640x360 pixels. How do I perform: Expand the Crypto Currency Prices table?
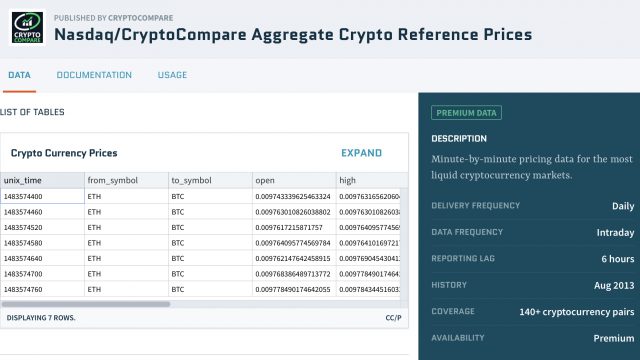[362, 153]
